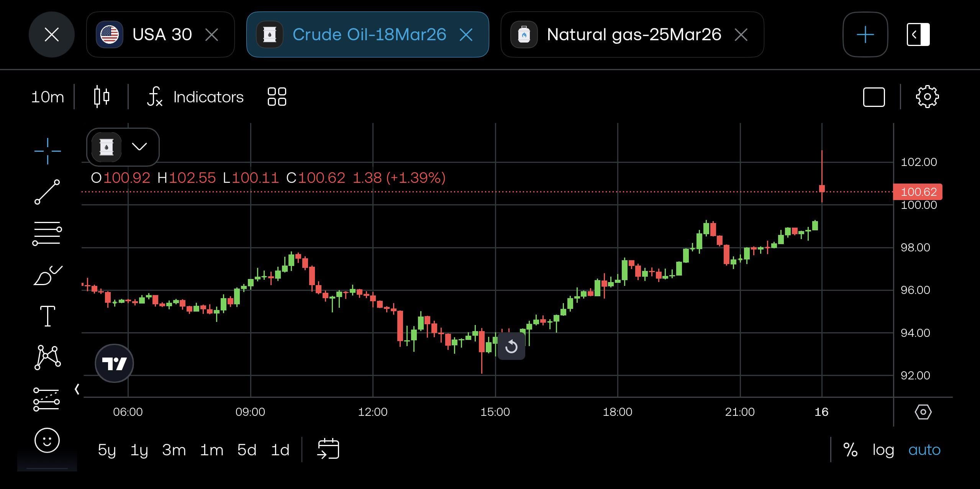Image resolution: width=980 pixels, height=489 pixels.
Task: Toggle auto scale for price axis
Action: tap(924, 450)
